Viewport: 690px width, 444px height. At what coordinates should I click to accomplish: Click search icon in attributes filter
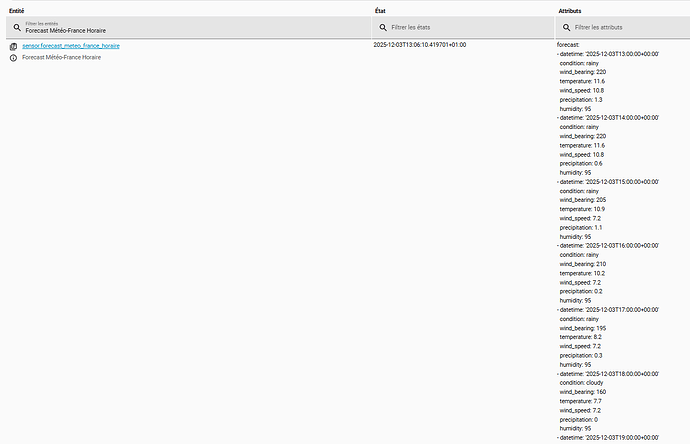point(566,27)
